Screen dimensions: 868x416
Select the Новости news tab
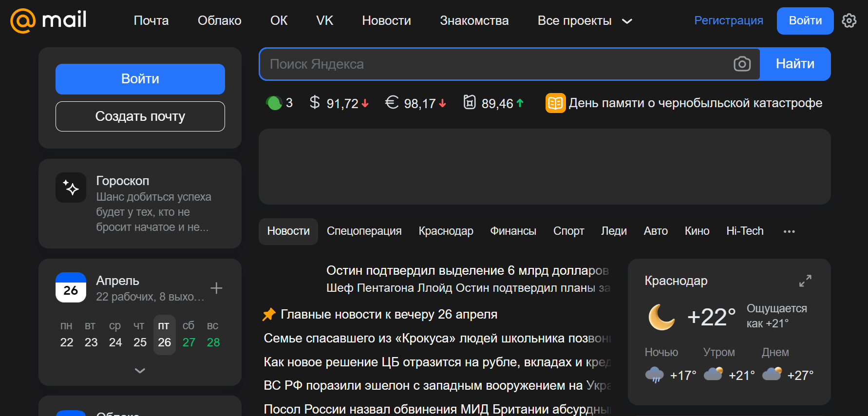(288, 231)
